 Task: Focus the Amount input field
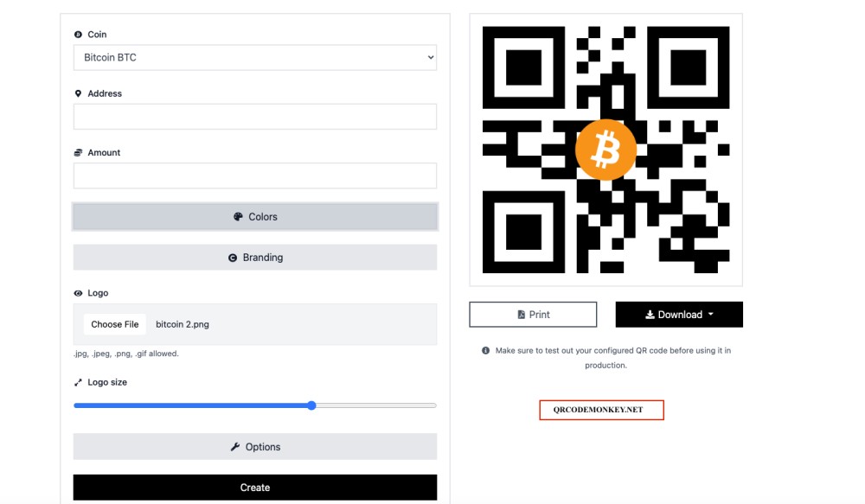pos(255,175)
